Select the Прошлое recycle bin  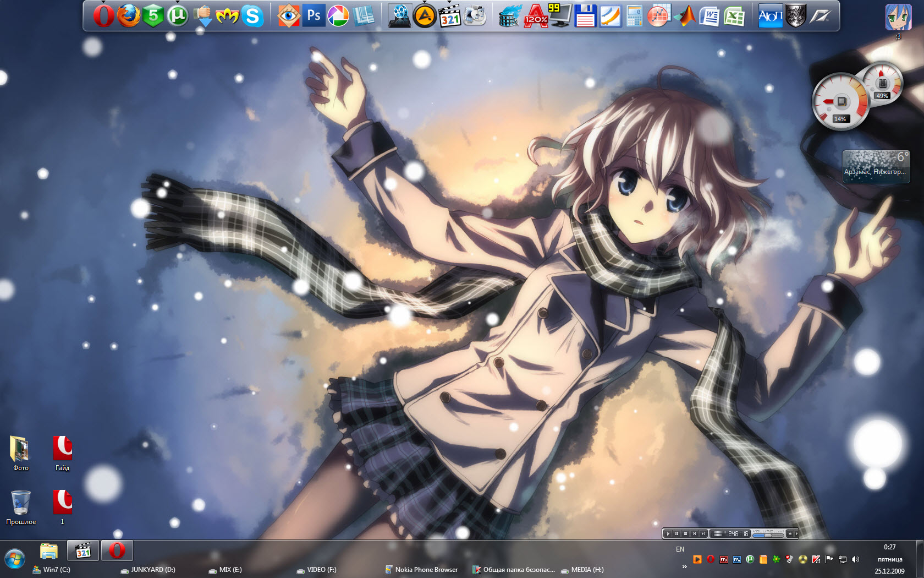pyautogui.click(x=21, y=508)
